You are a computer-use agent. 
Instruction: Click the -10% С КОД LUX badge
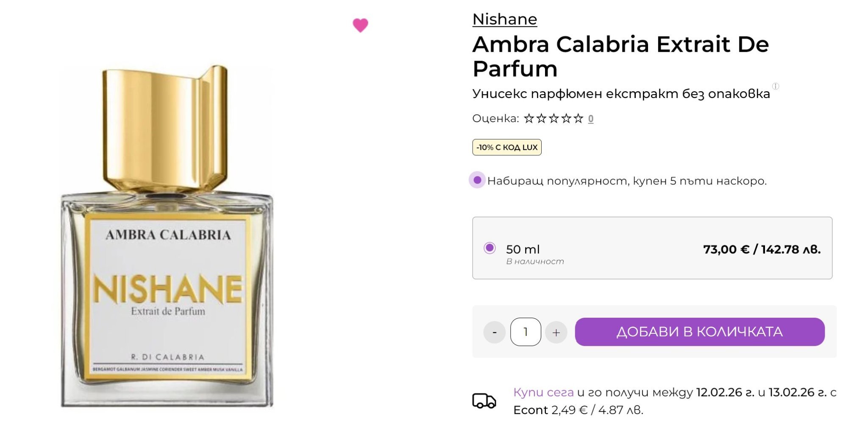pos(507,147)
